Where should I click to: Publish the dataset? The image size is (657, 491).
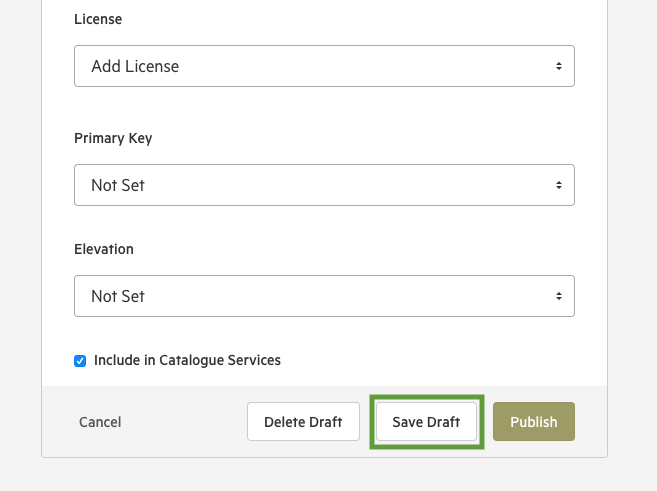[534, 422]
